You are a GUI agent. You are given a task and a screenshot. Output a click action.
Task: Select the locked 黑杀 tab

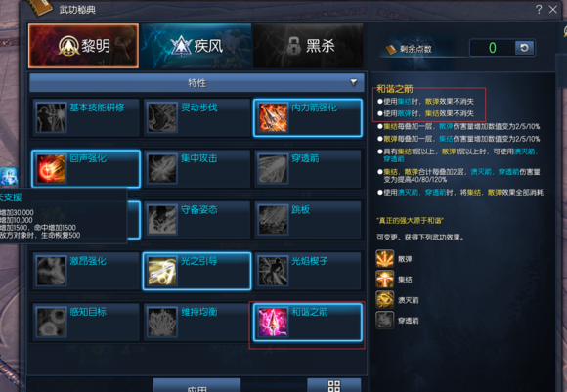coord(308,46)
